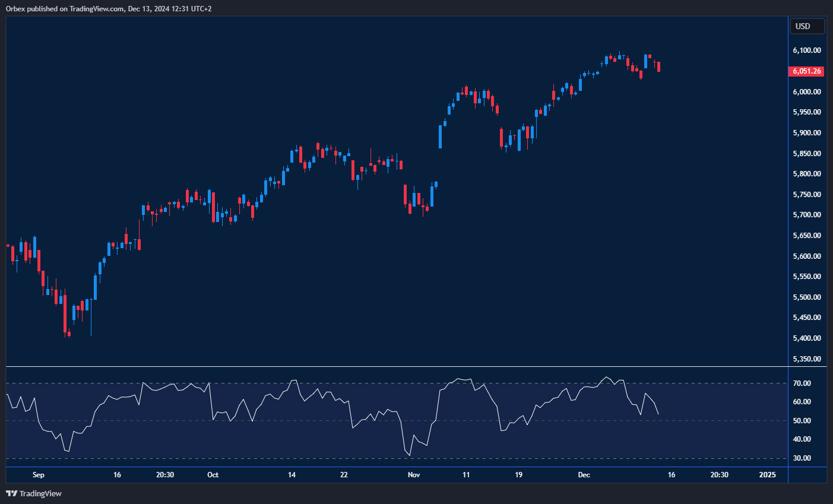Select the 40.00 label on RSI scale

(802, 439)
